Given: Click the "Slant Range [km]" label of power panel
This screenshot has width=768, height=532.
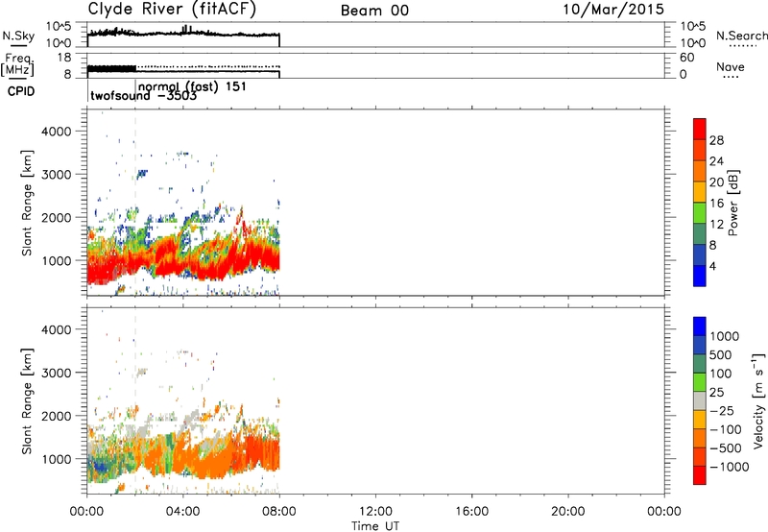Looking at the screenshot, I should pos(27,203).
